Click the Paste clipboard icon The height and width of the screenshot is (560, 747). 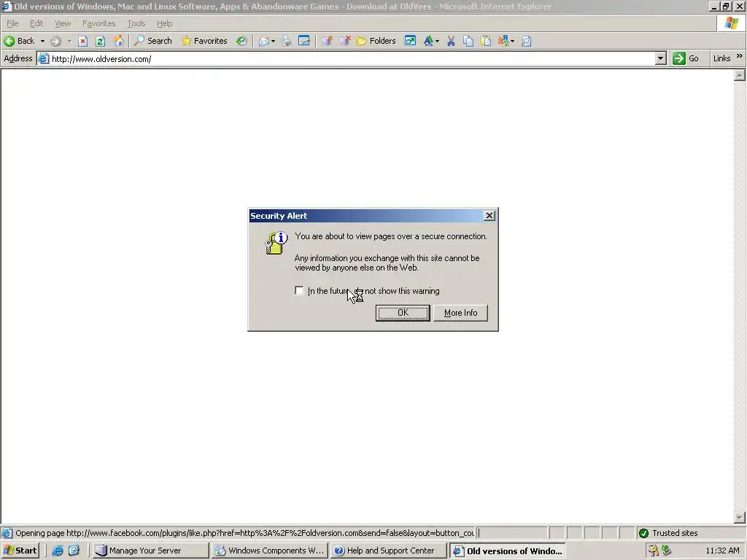coord(485,41)
